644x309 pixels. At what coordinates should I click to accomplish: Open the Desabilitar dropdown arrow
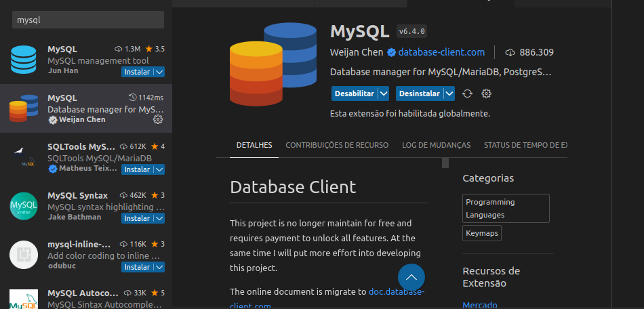click(x=384, y=94)
